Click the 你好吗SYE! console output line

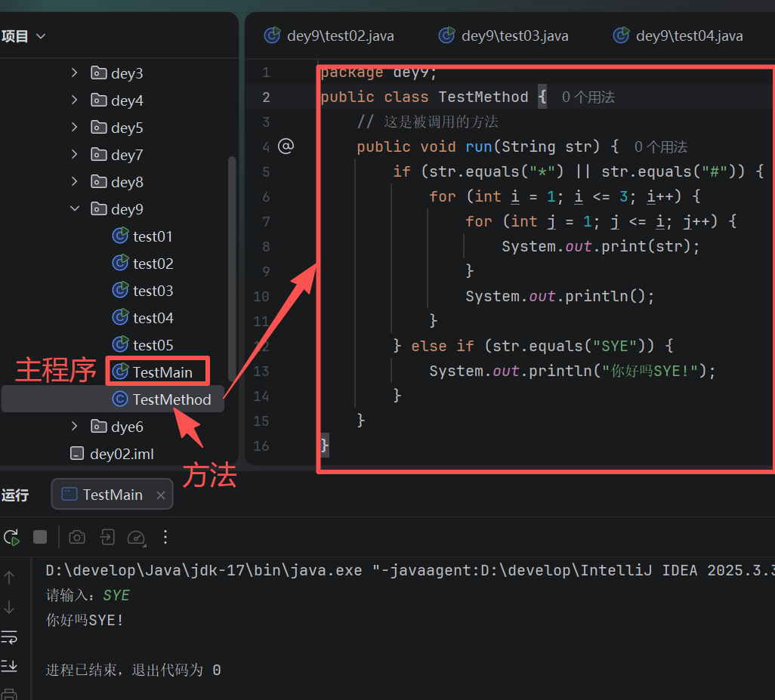pos(85,620)
